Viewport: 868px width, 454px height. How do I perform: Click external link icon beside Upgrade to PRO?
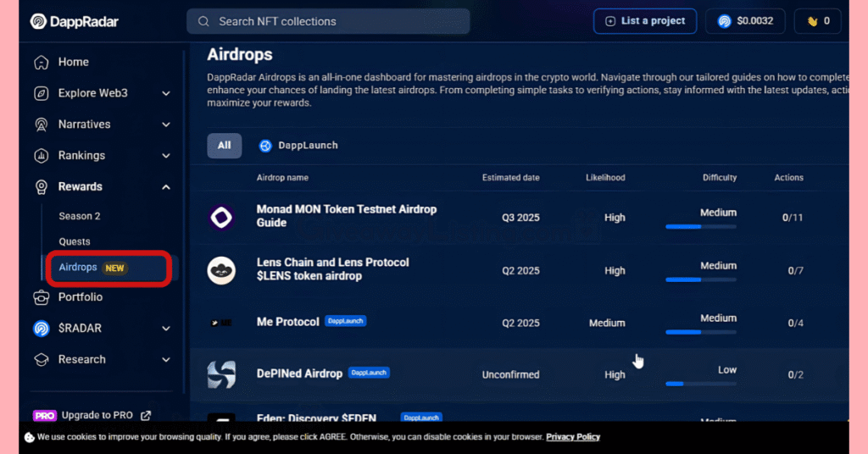146,415
